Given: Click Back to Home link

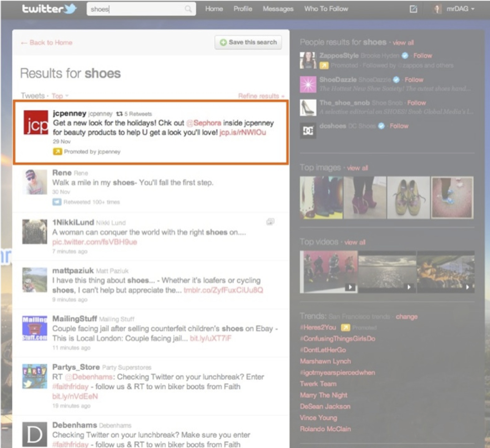Looking at the screenshot, I should tap(47, 43).
